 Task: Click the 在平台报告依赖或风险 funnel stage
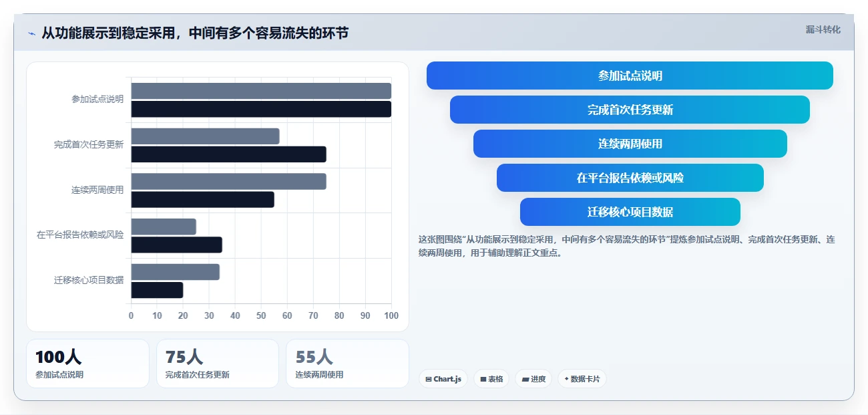tap(630, 178)
